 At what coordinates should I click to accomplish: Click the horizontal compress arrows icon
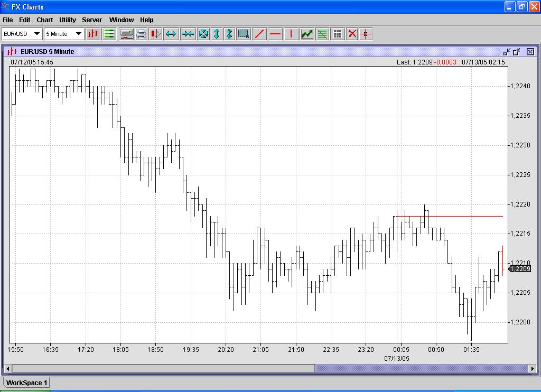pyautogui.click(x=188, y=34)
